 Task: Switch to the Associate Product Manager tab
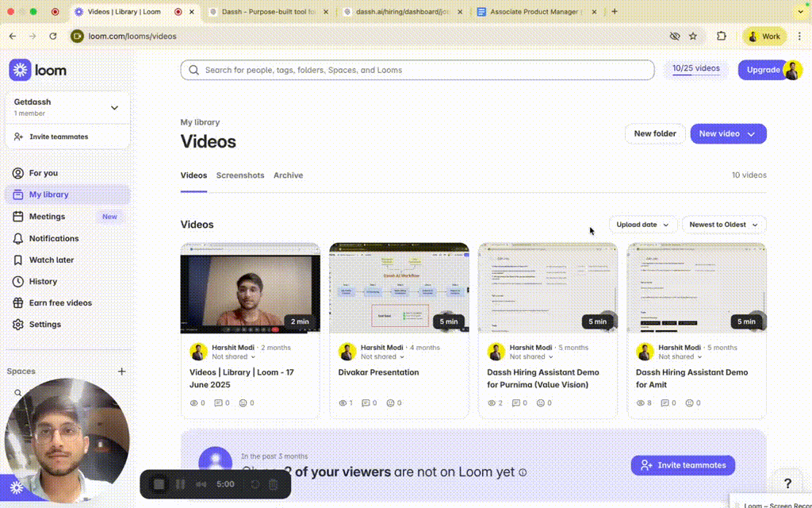[537, 11]
